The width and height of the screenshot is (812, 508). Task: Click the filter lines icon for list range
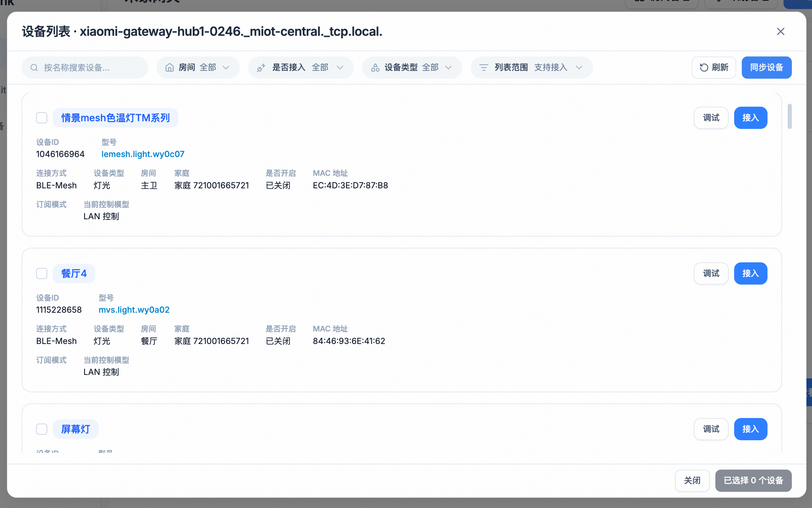click(x=484, y=67)
